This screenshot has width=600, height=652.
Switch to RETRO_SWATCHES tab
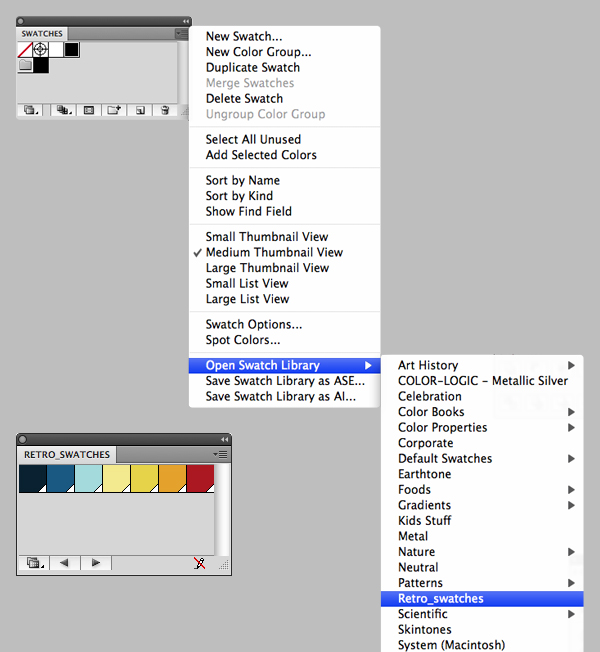point(67,454)
